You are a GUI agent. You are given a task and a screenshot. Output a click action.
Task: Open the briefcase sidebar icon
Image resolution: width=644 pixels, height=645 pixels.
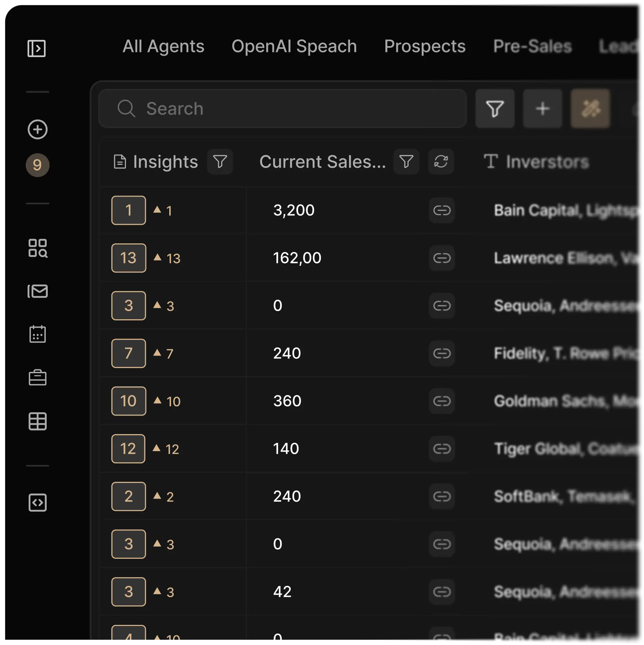[x=37, y=378]
